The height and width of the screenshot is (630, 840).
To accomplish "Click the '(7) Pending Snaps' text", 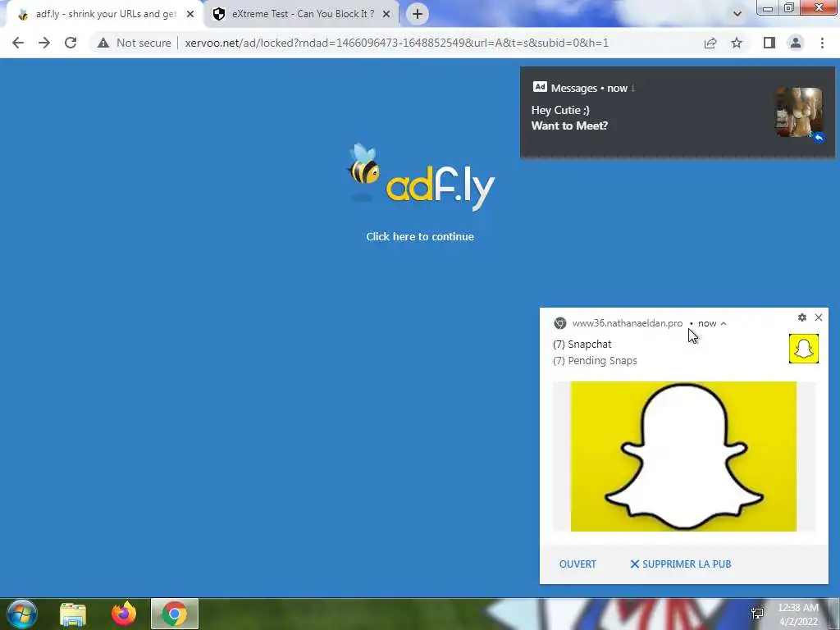I will pyautogui.click(x=596, y=361).
